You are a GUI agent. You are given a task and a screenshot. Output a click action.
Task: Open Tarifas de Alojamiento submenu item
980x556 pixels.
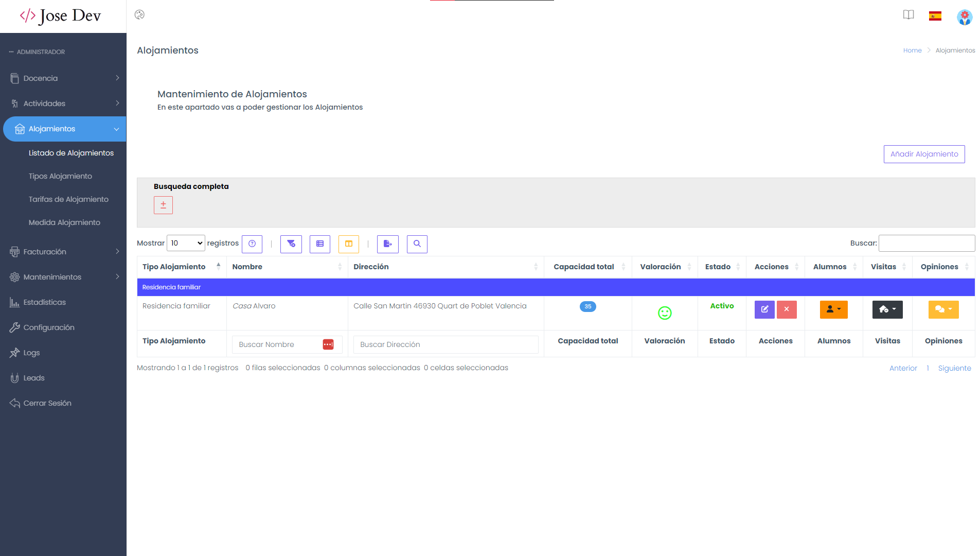pos(68,199)
